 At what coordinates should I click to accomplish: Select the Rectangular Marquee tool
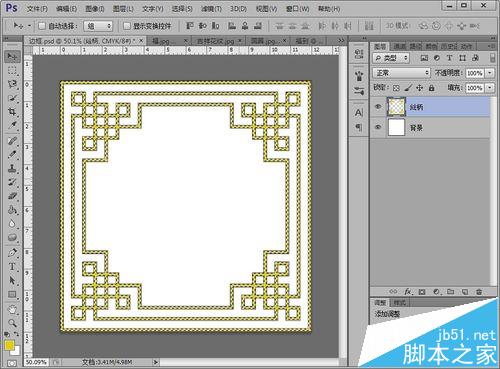12,70
